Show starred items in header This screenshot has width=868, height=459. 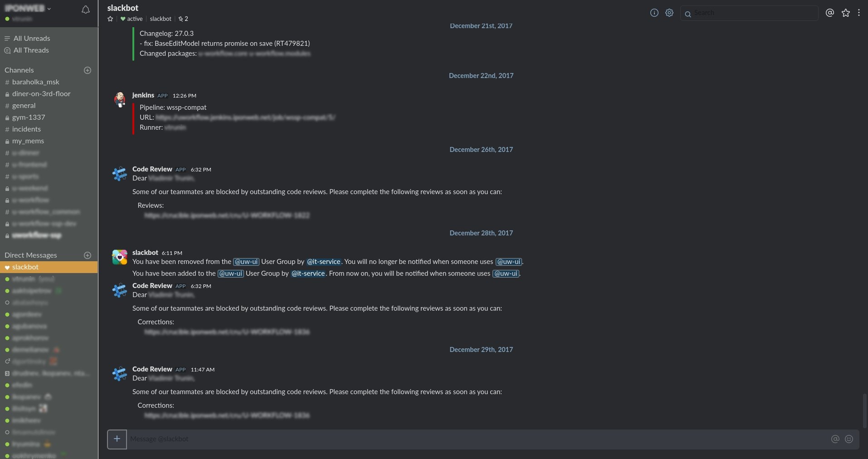846,13
